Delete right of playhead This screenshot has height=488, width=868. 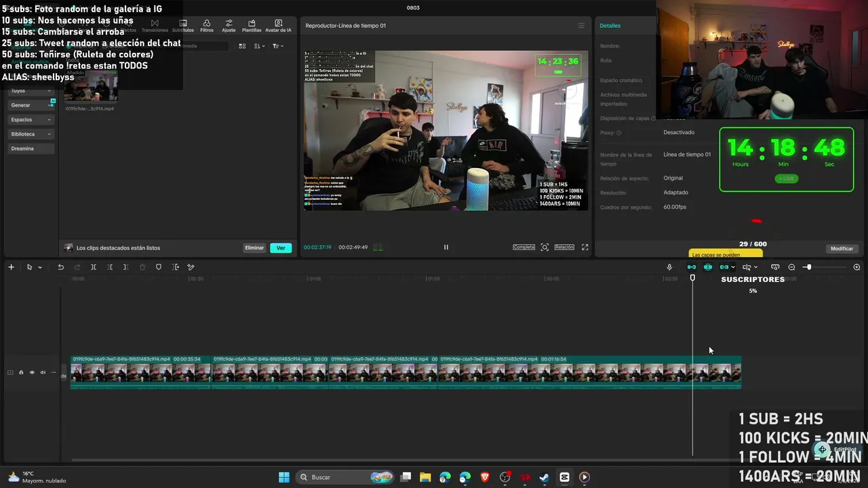pos(125,267)
